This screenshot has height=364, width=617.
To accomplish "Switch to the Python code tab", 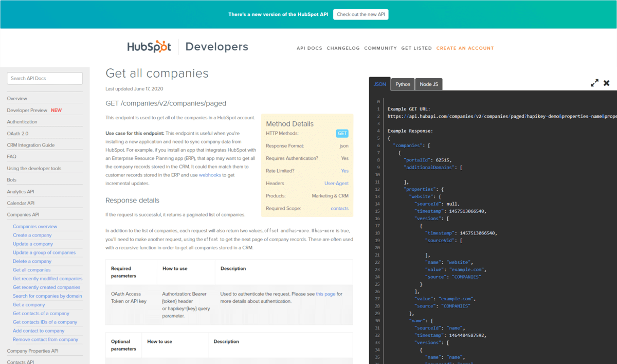I will tap(403, 84).
